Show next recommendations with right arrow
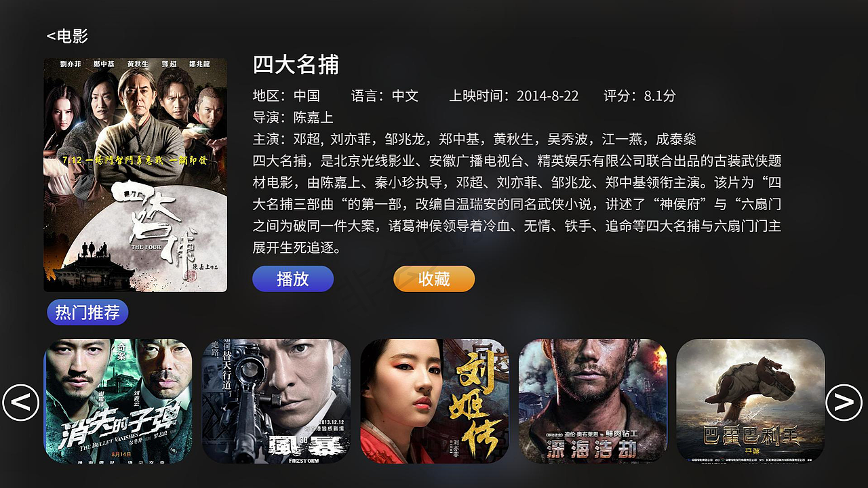The height and width of the screenshot is (488, 868). [x=844, y=402]
